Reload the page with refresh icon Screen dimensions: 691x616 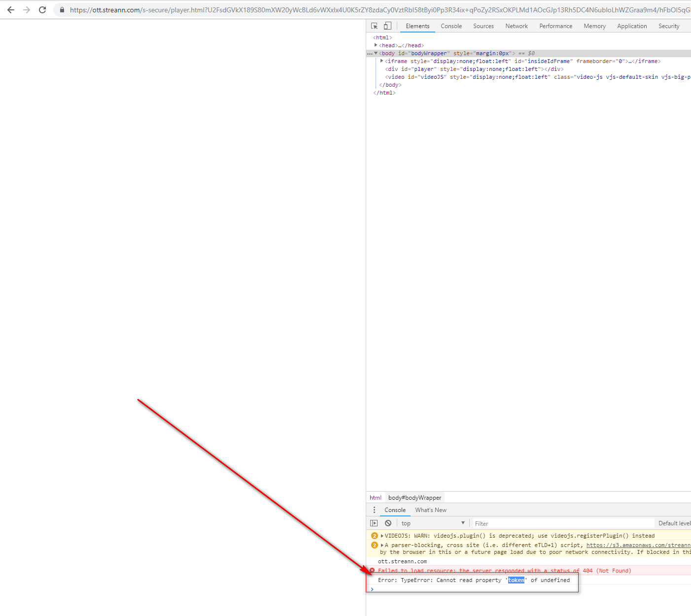tap(42, 10)
